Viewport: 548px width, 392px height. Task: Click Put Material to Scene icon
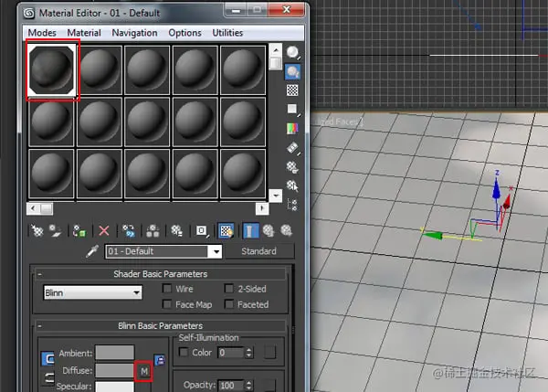point(55,231)
